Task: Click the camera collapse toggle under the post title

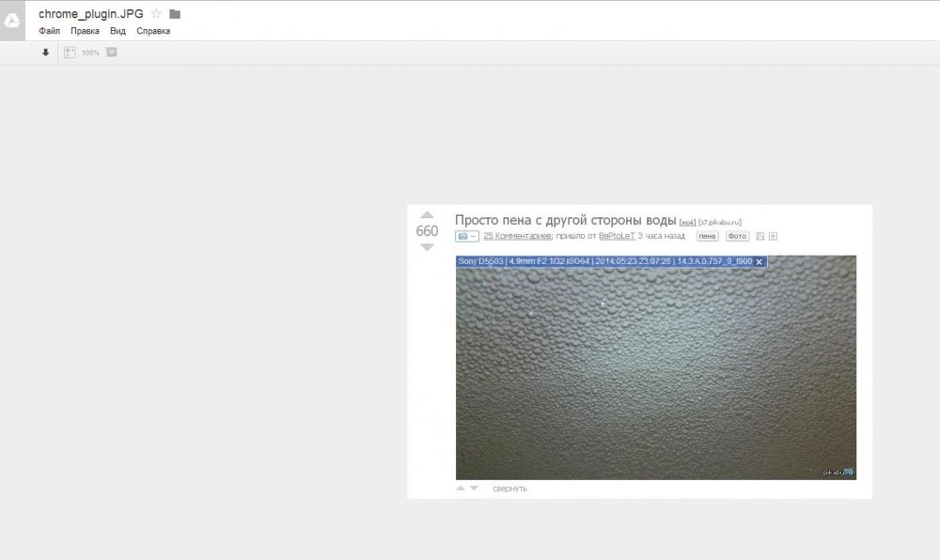Action: coord(466,236)
